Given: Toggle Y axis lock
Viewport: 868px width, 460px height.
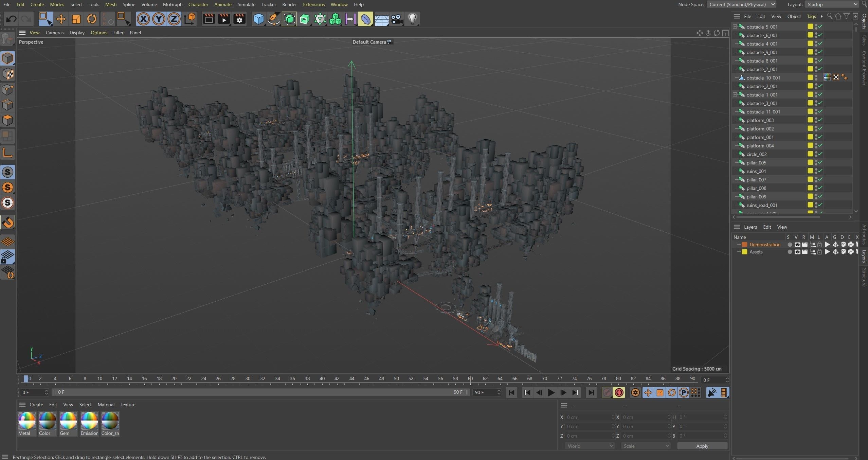Looking at the screenshot, I should tap(159, 19).
